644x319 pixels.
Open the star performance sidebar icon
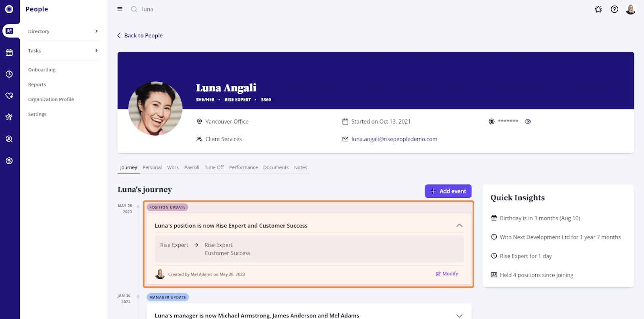[9, 117]
